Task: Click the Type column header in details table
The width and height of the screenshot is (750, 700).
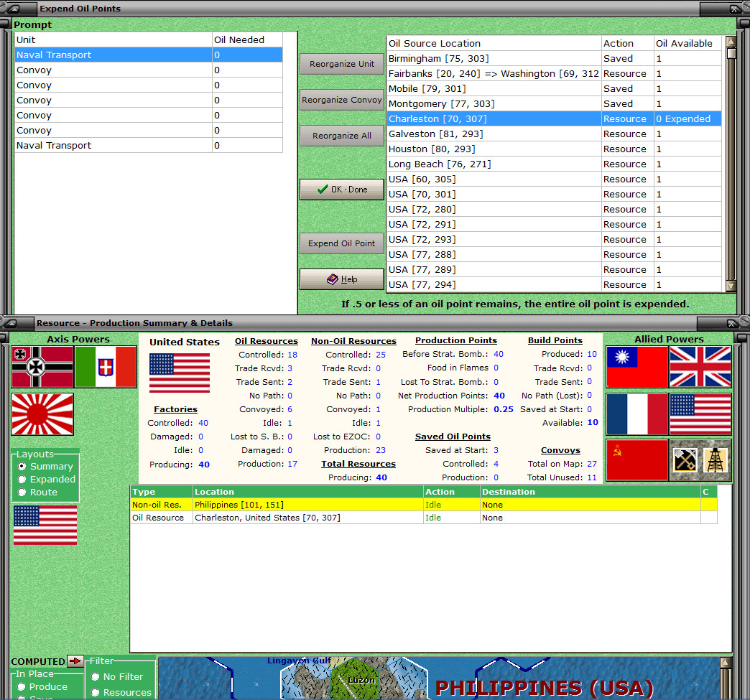Action: (x=161, y=492)
